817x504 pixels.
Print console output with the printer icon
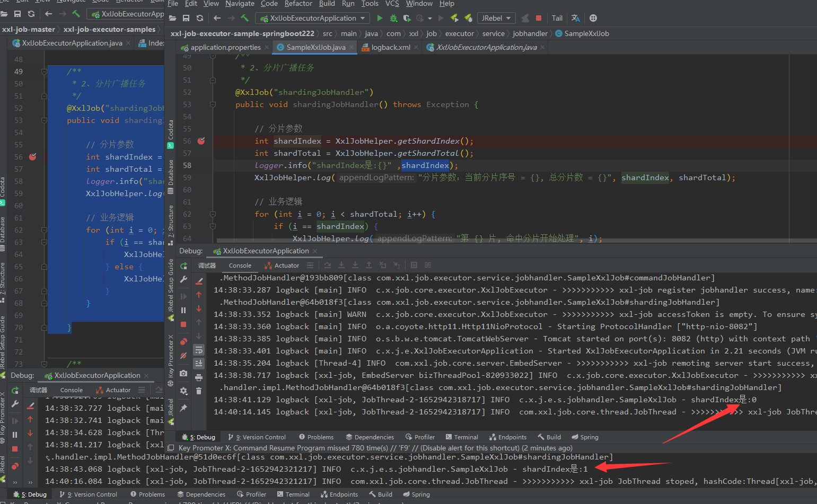tap(199, 377)
